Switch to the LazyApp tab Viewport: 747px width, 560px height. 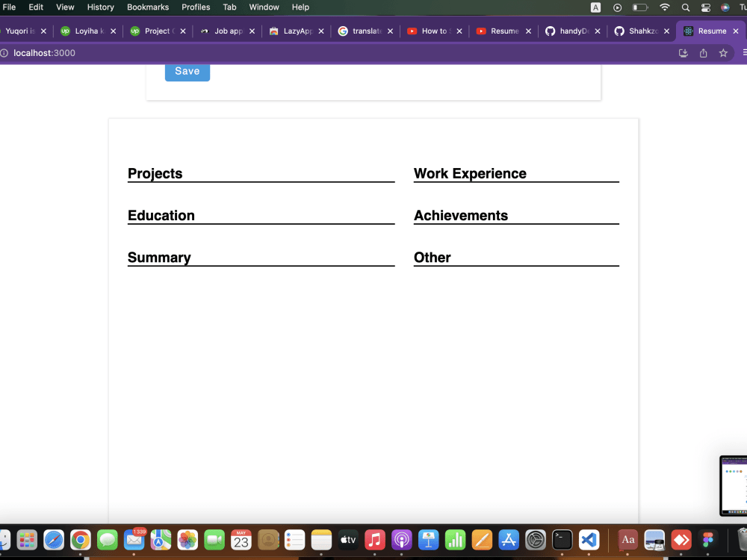296,31
